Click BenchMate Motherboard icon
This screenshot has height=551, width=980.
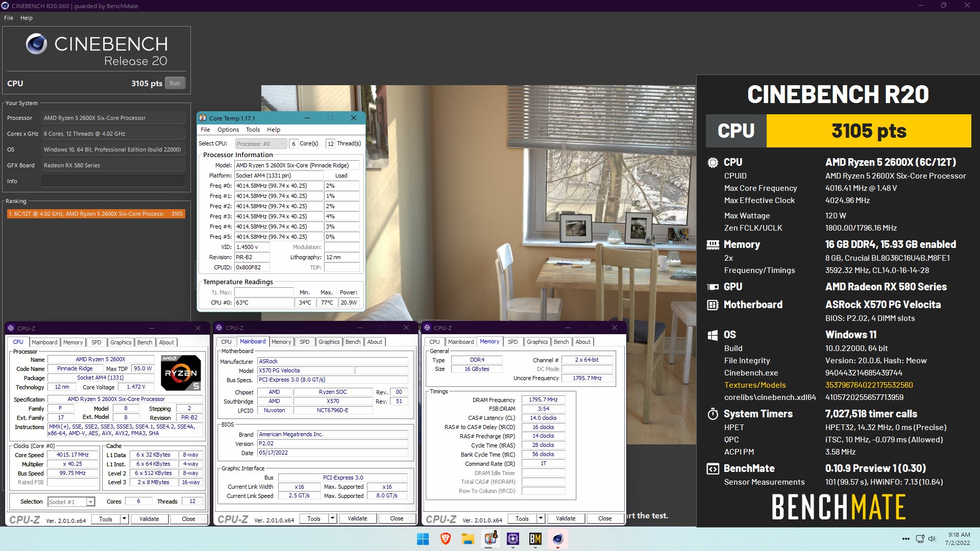coord(713,305)
